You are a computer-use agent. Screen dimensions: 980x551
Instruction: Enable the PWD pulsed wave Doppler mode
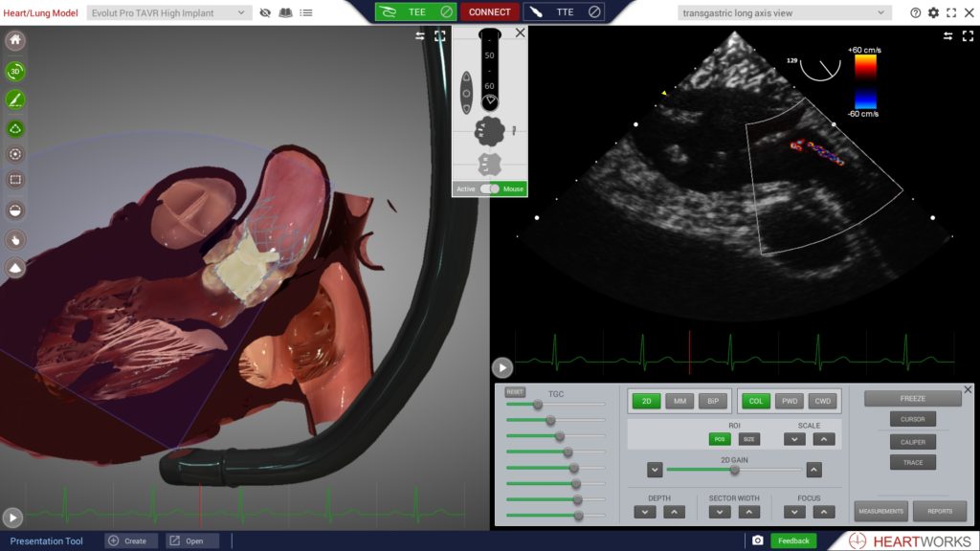(x=790, y=401)
